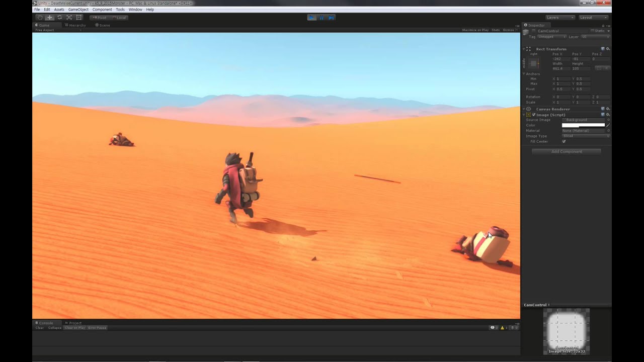644x362 pixels.
Task: Open the GameObject menu
Action: (x=78, y=10)
